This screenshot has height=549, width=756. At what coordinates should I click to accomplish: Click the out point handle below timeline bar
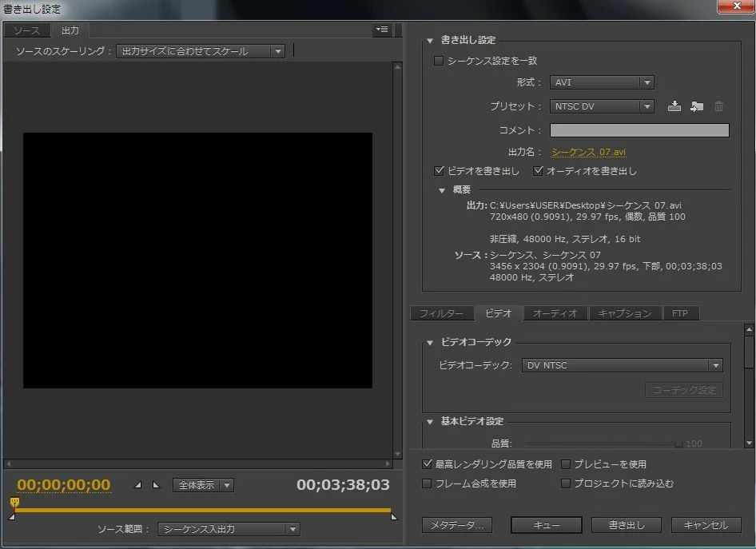394,517
